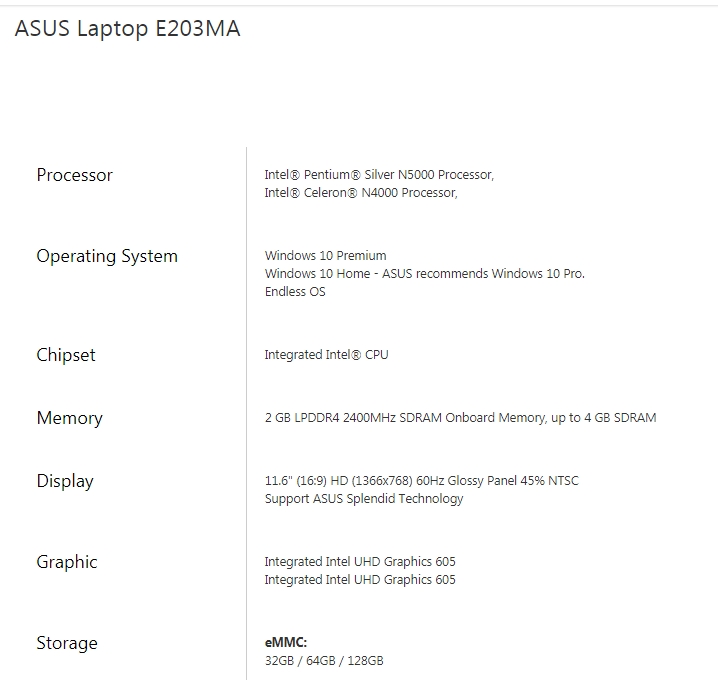The image size is (718, 680).
Task: Click the Intel Pentium Silver N5000 Processor line
Action: (379, 175)
